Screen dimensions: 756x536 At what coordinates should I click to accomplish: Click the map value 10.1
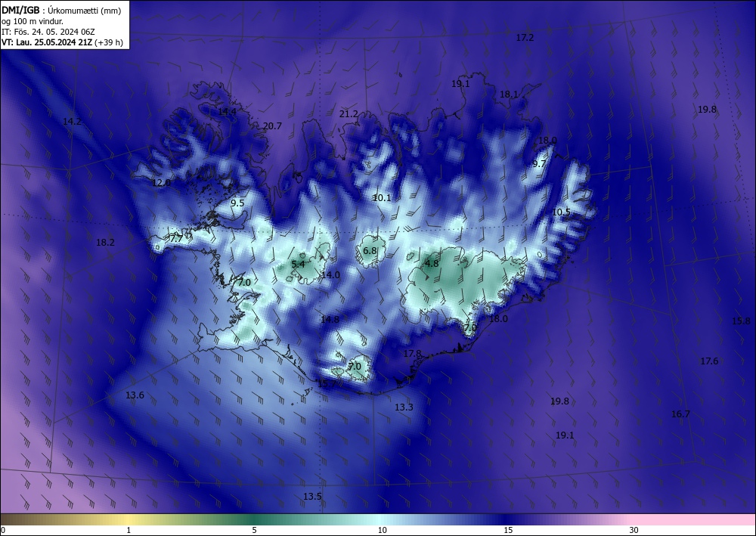382,198
